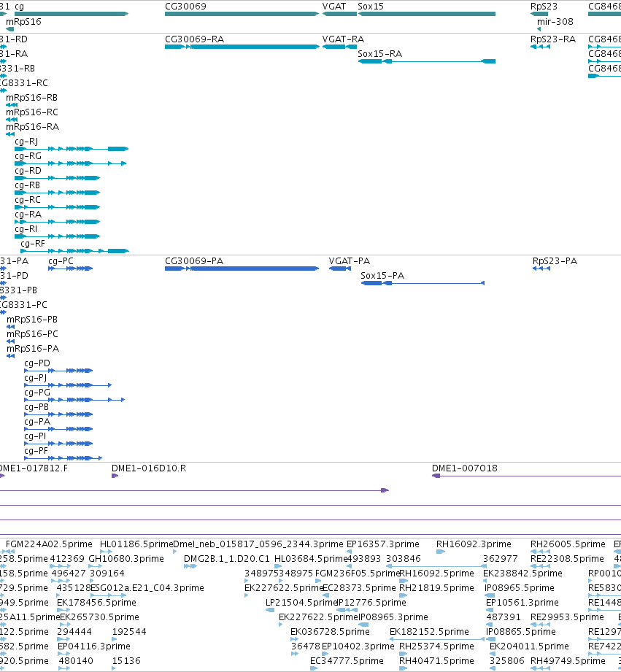Click the DME1-016D10.R BAC label
621x672 pixels.
(149, 468)
